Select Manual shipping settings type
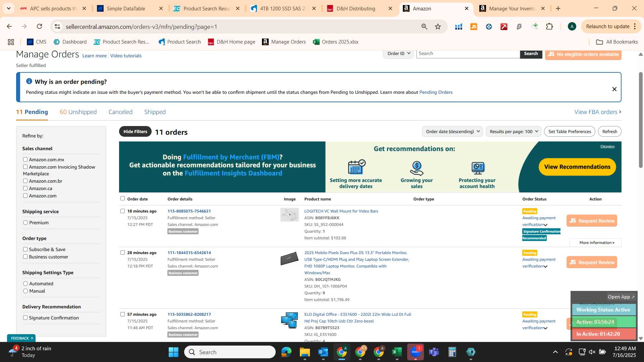644x362 pixels. point(25,291)
